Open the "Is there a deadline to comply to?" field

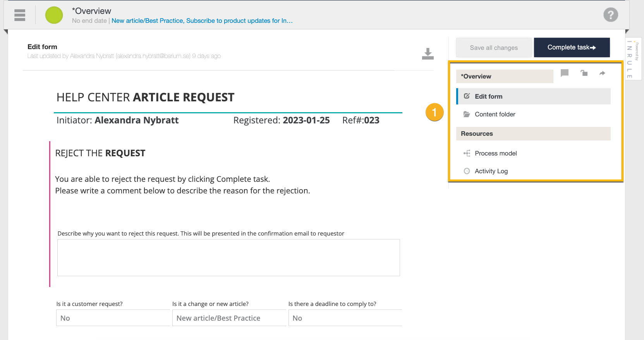tap(345, 318)
